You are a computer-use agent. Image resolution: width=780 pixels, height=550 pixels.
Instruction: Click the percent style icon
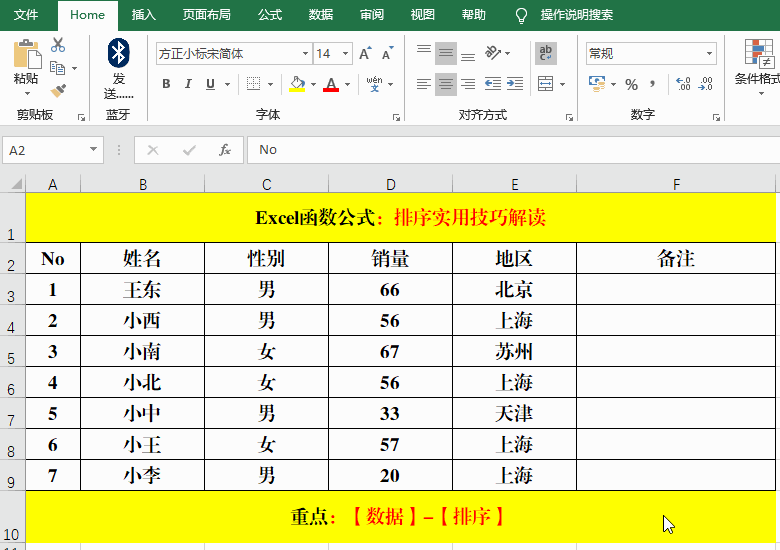point(631,85)
